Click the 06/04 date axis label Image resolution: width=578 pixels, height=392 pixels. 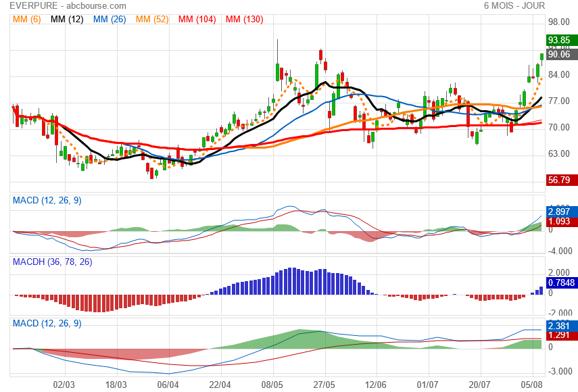168,385
